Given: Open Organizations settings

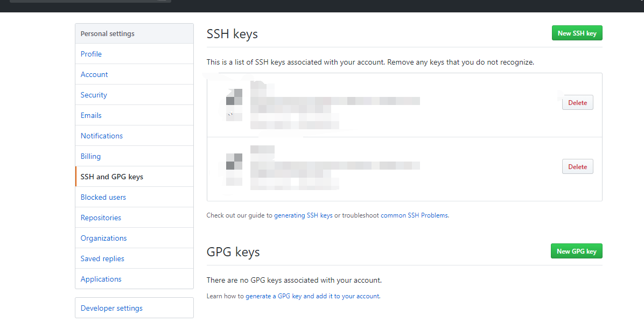Looking at the screenshot, I should click(134, 238).
